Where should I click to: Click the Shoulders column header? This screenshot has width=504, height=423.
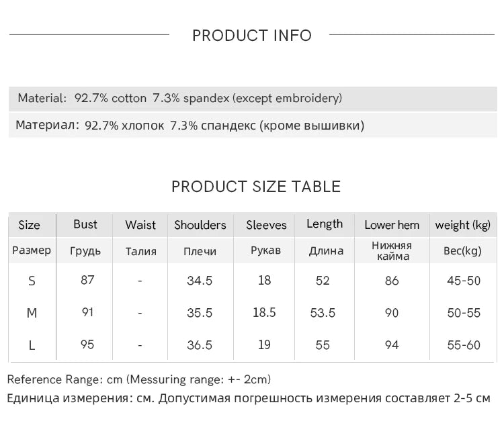[x=200, y=225]
